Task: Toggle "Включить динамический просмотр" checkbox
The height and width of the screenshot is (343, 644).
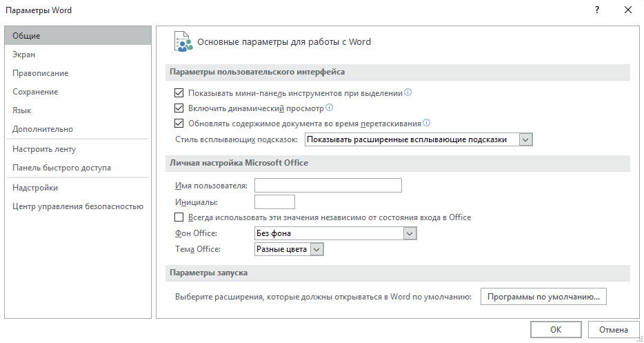Action: click(179, 108)
